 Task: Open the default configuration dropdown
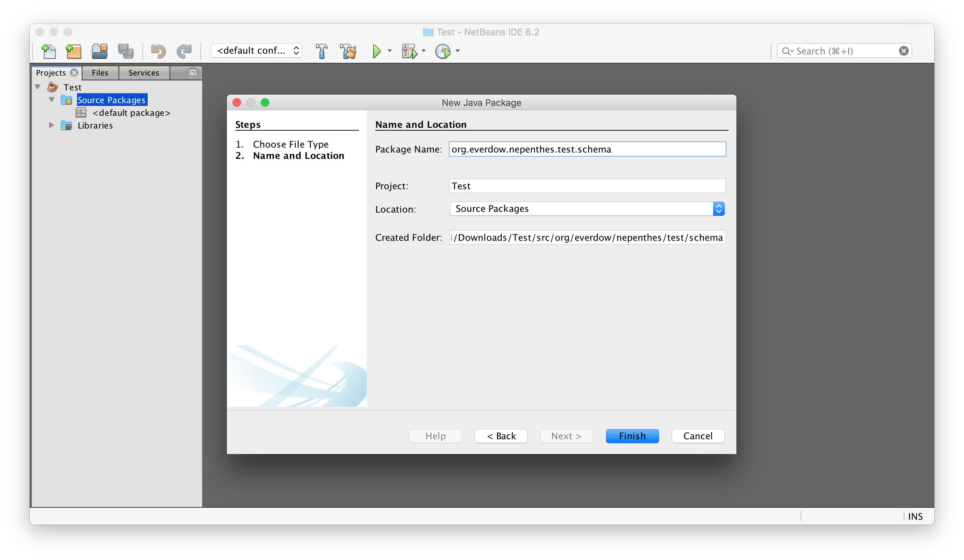pos(257,51)
